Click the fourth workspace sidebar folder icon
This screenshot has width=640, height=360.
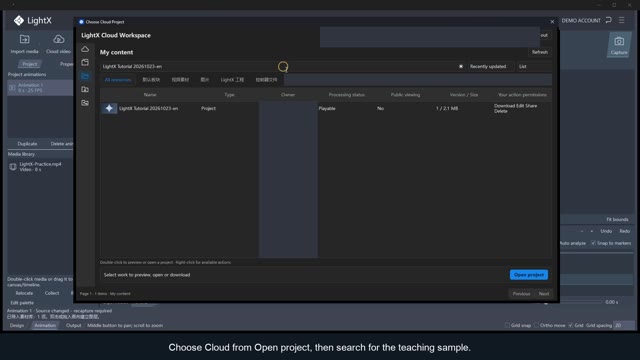[x=85, y=89]
